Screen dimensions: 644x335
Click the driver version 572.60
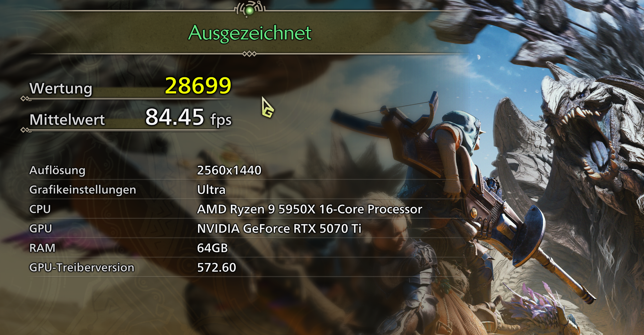[217, 268]
